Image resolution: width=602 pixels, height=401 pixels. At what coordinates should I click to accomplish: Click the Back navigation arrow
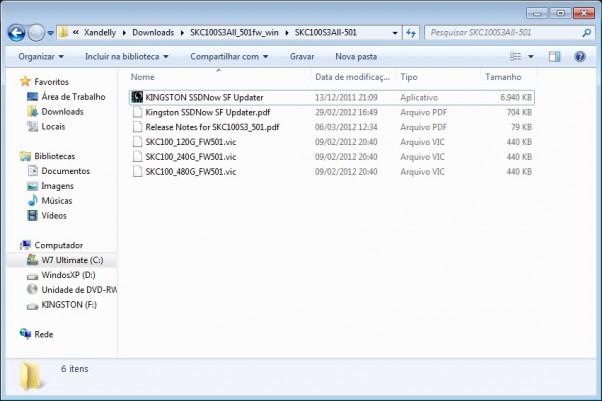pyautogui.click(x=17, y=33)
